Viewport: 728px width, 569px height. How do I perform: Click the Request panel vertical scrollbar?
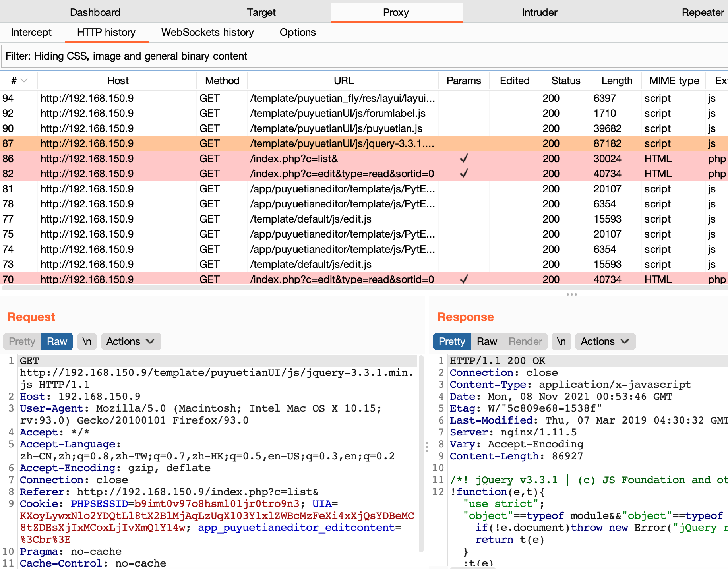coord(421,453)
